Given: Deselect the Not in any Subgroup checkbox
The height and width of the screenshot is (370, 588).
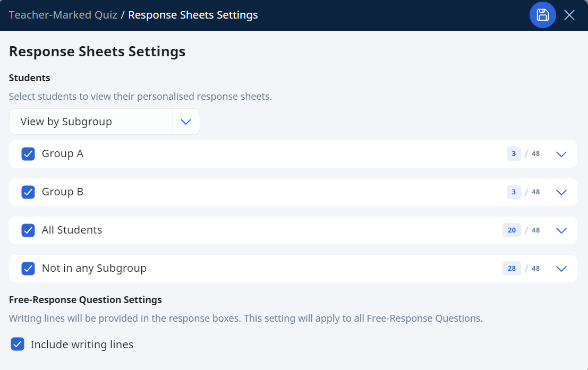Looking at the screenshot, I should tap(28, 269).
